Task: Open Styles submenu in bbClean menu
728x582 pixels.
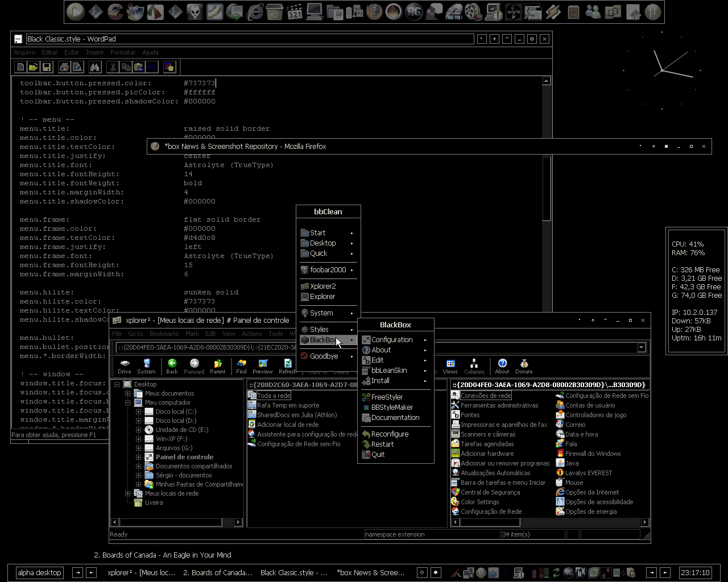Action: (x=328, y=330)
